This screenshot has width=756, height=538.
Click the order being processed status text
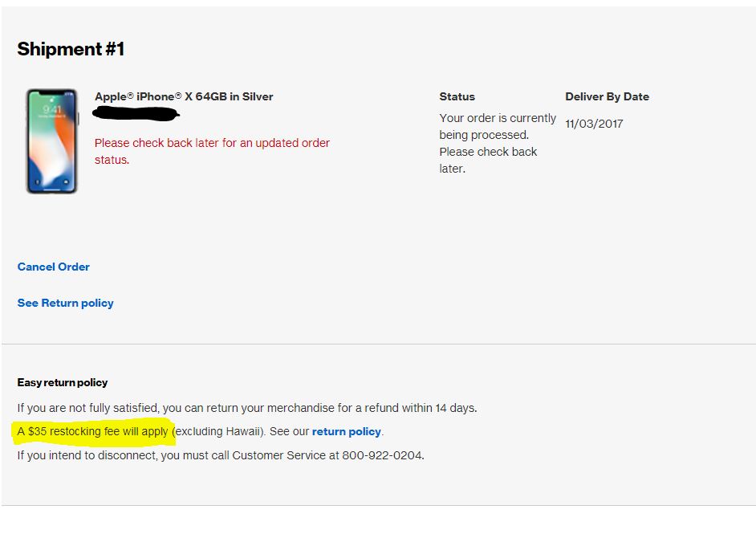(498, 126)
